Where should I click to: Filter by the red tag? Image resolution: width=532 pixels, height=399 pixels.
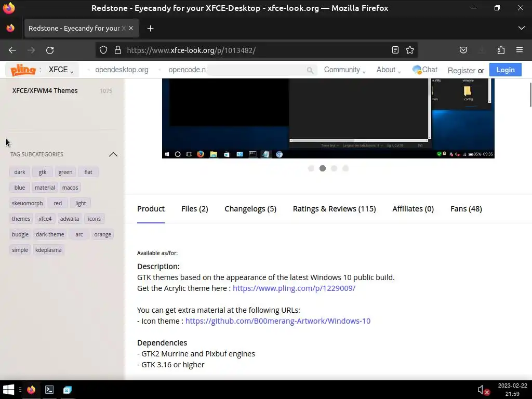click(x=58, y=203)
